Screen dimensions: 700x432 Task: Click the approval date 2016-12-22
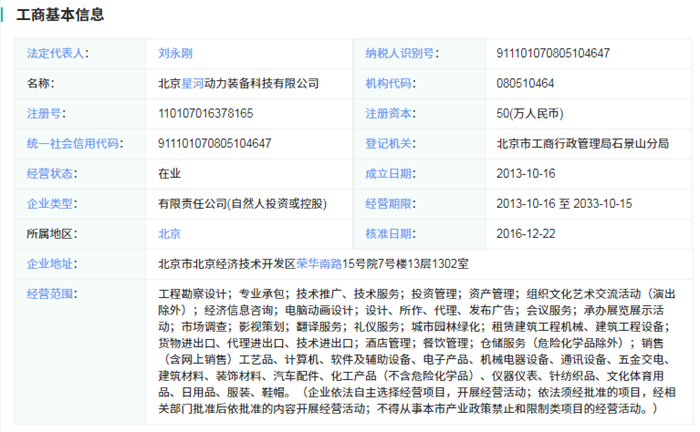coord(527,233)
